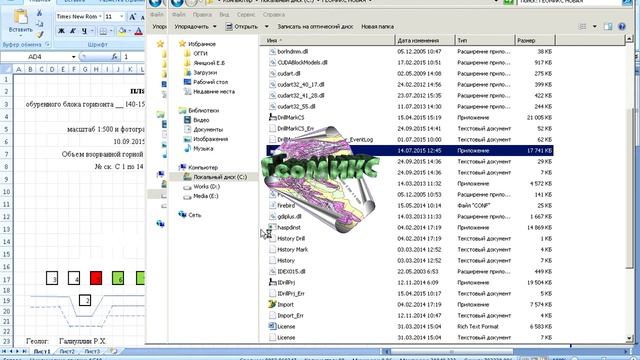
Task: Open the Видео library icon
Action: click(x=187, y=120)
